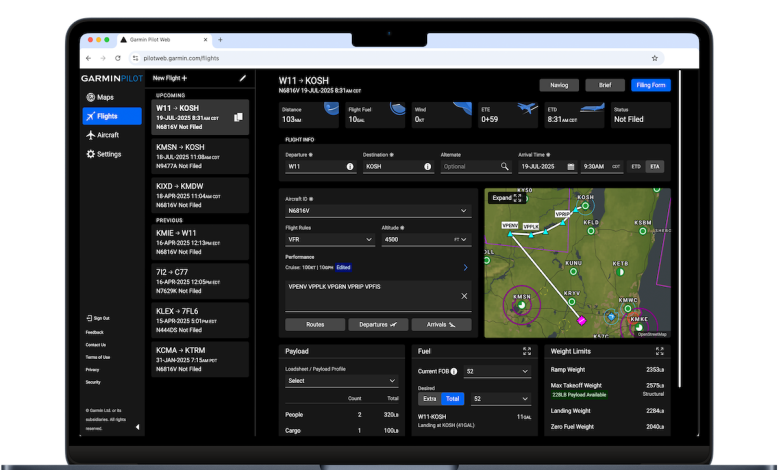
Task: Open Performance details with the arrow
Action: click(x=466, y=267)
